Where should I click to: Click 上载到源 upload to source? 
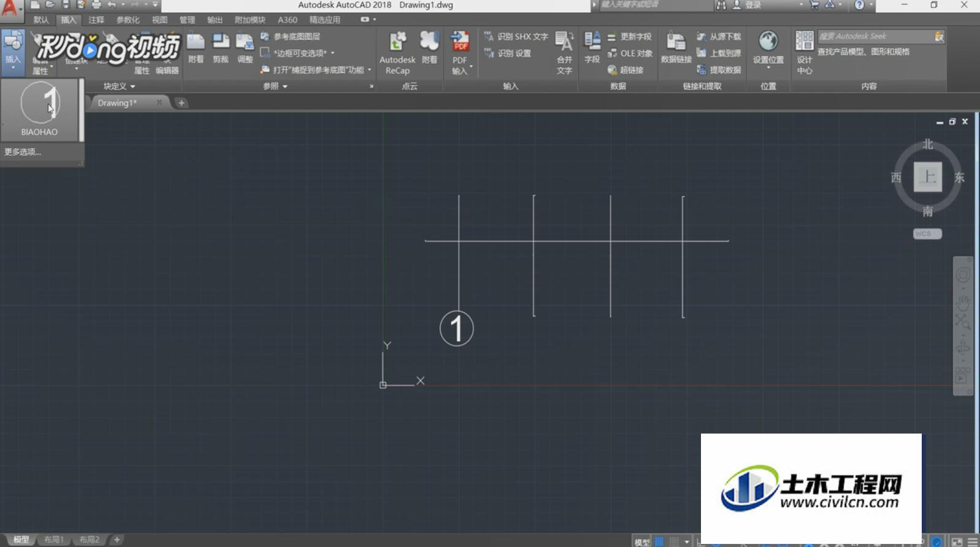click(x=718, y=53)
